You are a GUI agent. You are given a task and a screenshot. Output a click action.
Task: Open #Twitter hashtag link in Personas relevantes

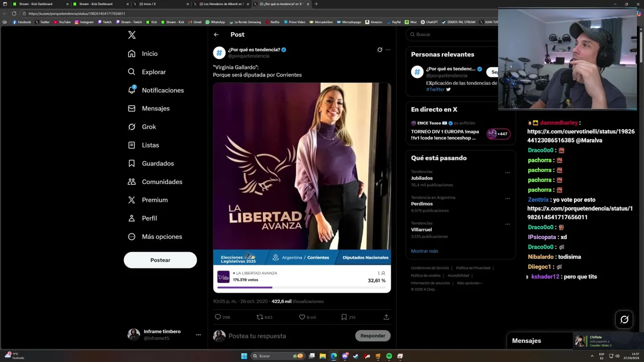tap(435, 89)
